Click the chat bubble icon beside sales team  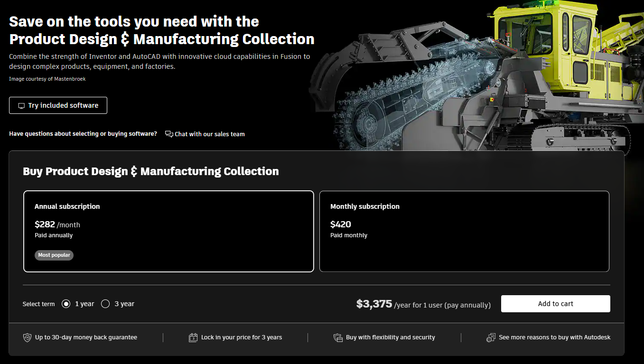(169, 134)
